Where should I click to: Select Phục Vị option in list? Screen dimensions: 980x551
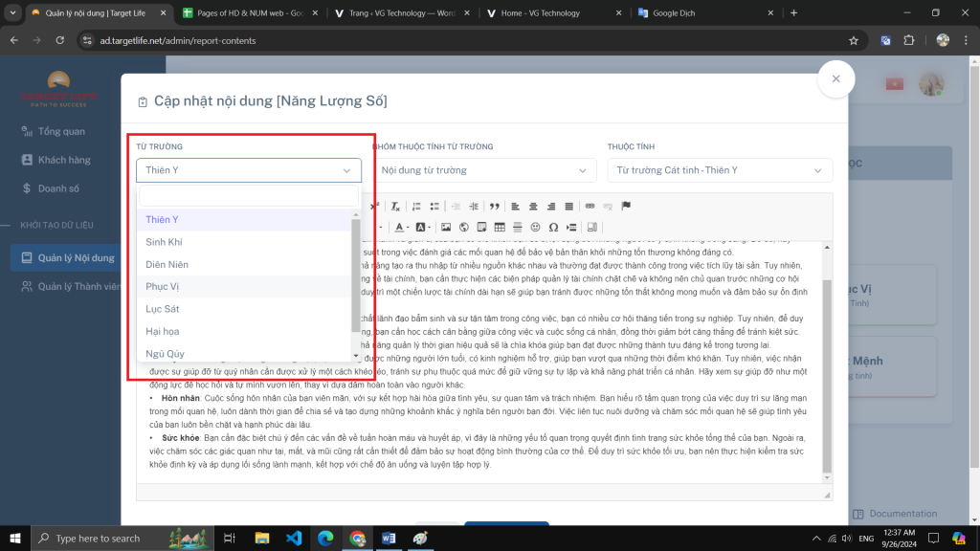tap(244, 287)
